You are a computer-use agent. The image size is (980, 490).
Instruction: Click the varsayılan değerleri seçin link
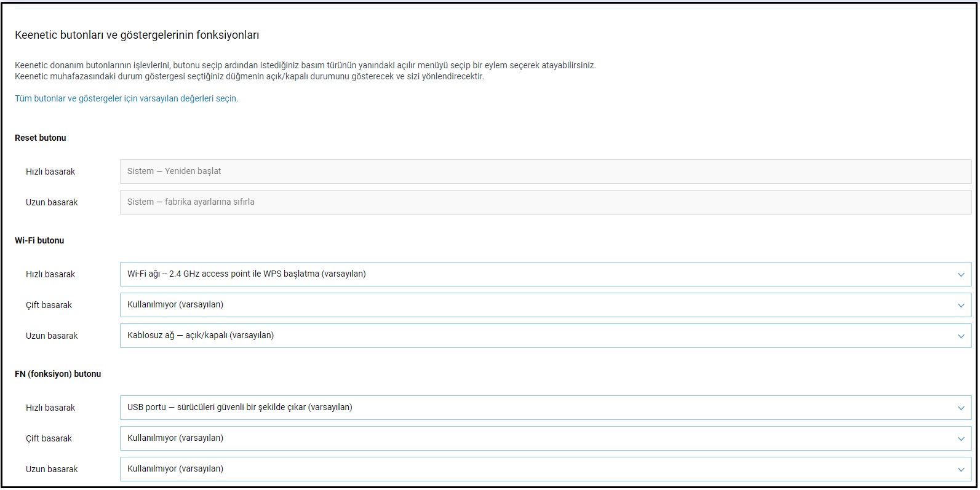pyautogui.click(x=126, y=98)
